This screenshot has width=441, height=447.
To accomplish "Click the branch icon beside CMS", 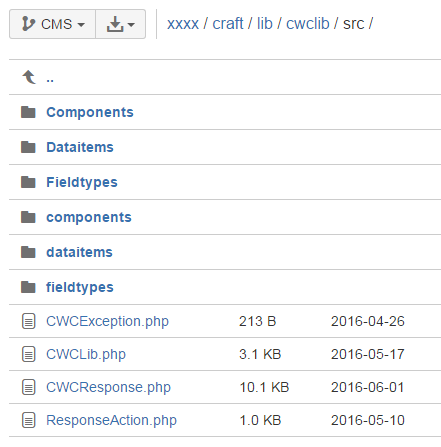I will 28,24.
